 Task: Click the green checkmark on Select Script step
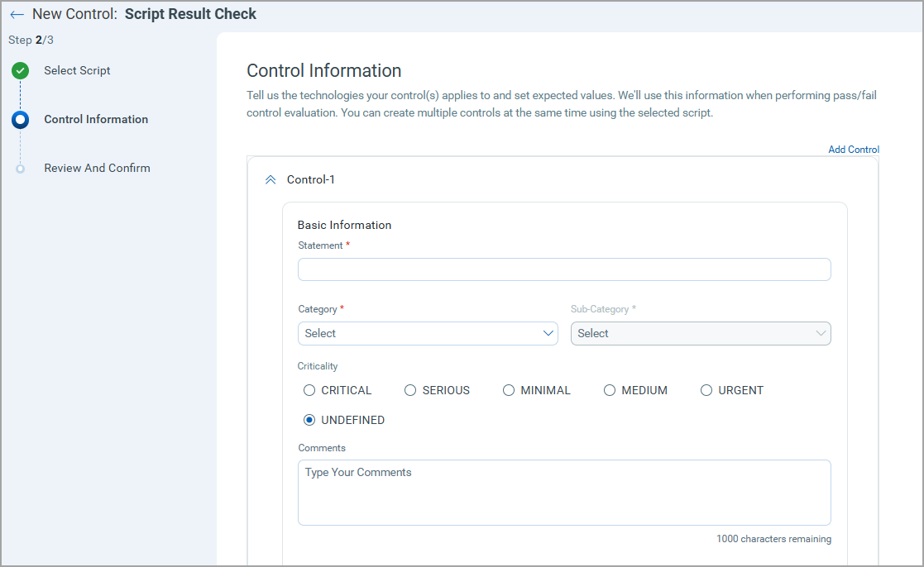pyautogui.click(x=20, y=70)
